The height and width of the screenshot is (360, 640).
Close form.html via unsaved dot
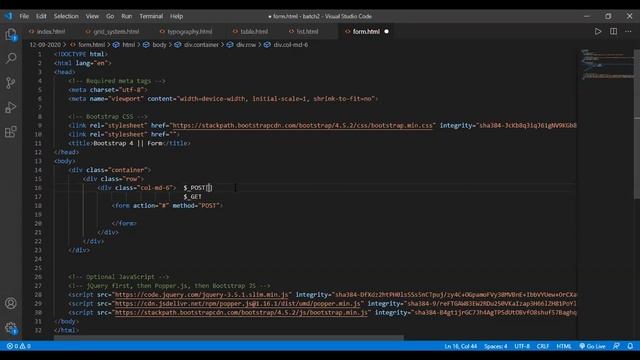click(387, 31)
